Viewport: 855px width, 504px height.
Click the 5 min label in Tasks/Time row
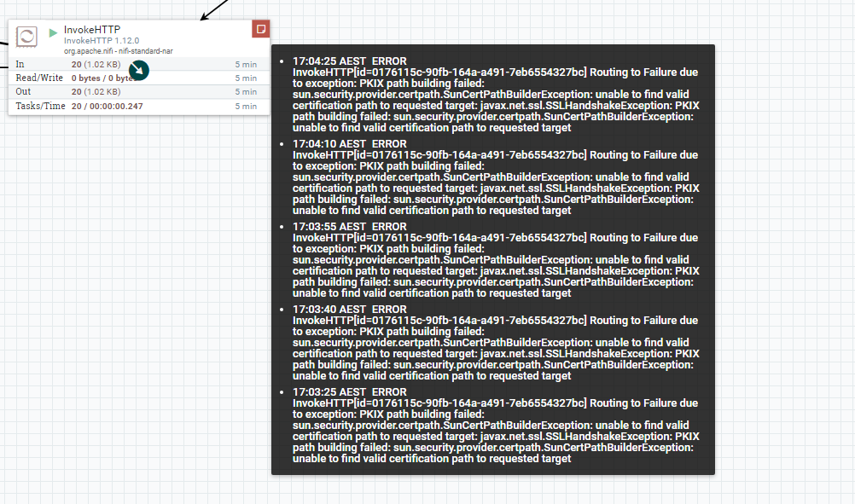246,107
